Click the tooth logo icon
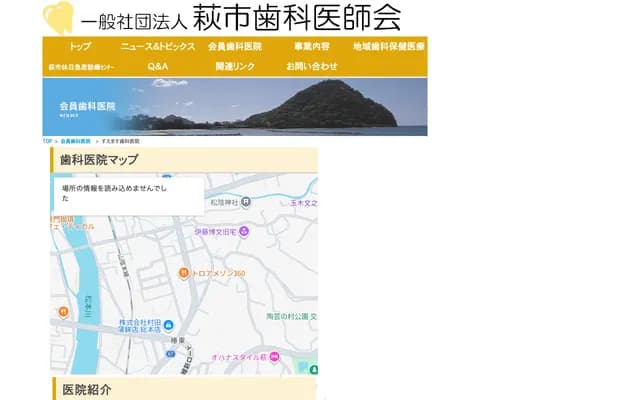The image size is (640, 400). [57, 18]
